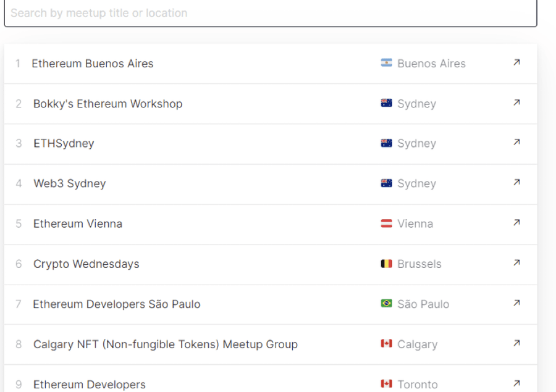Click the meetup search input field
This screenshot has height=392, width=556.
point(270,13)
